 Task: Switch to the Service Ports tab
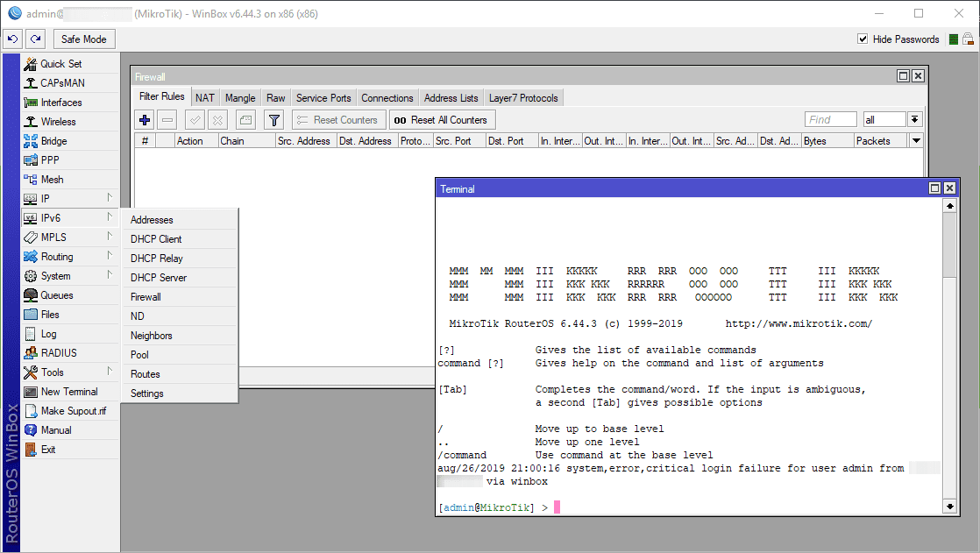[x=323, y=98]
